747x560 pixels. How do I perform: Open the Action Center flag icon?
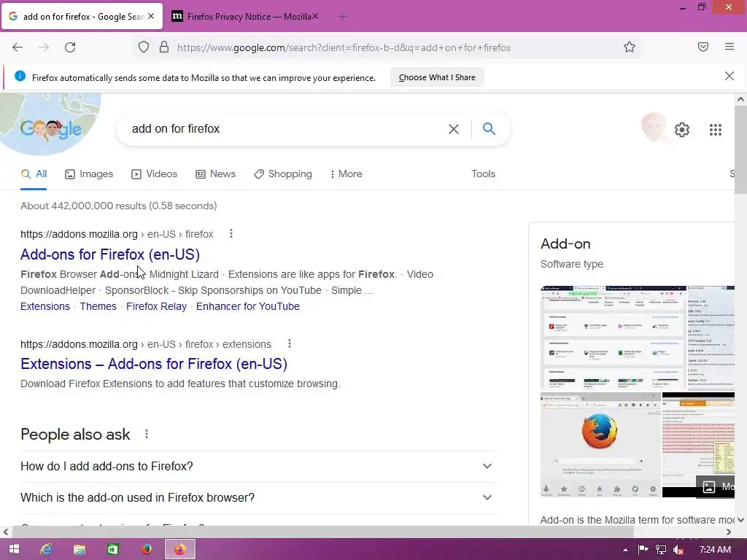[x=643, y=550]
